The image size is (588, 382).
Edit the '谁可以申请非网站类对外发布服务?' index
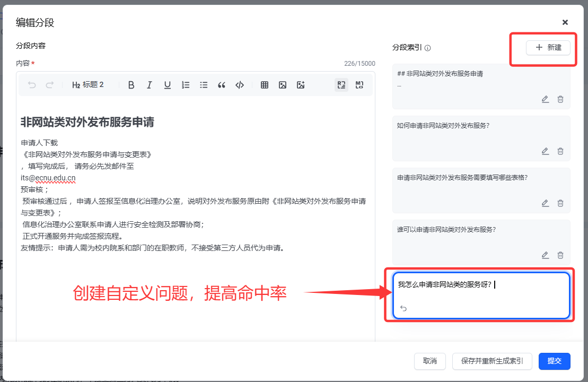click(x=545, y=255)
